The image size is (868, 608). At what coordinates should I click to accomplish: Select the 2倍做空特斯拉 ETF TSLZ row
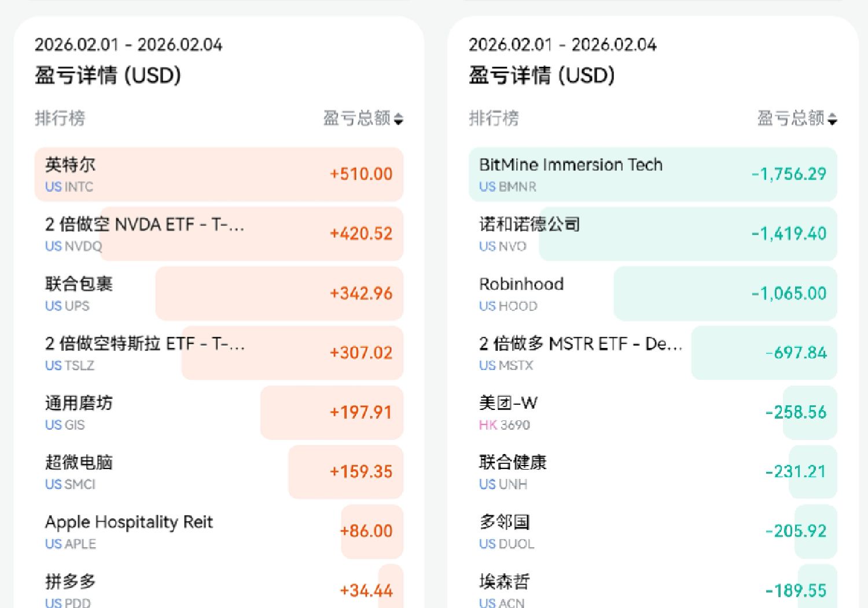coord(219,353)
